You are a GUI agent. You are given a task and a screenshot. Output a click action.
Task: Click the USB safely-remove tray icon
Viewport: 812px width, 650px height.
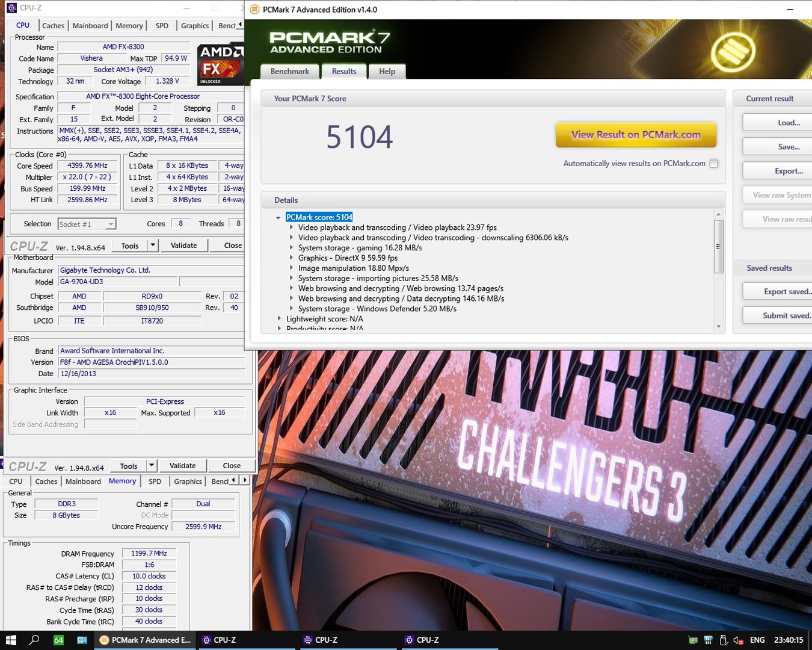click(x=724, y=640)
